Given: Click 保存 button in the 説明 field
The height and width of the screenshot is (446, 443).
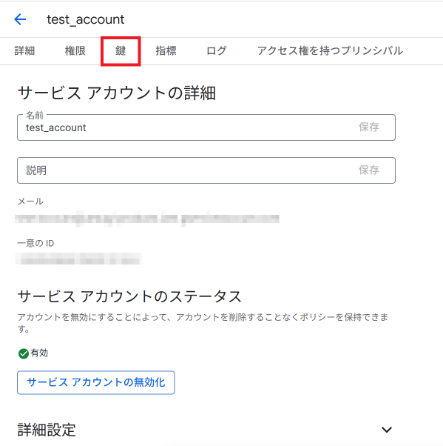Looking at the screenshot, I should pyautogui.click(x=369, y=170).
